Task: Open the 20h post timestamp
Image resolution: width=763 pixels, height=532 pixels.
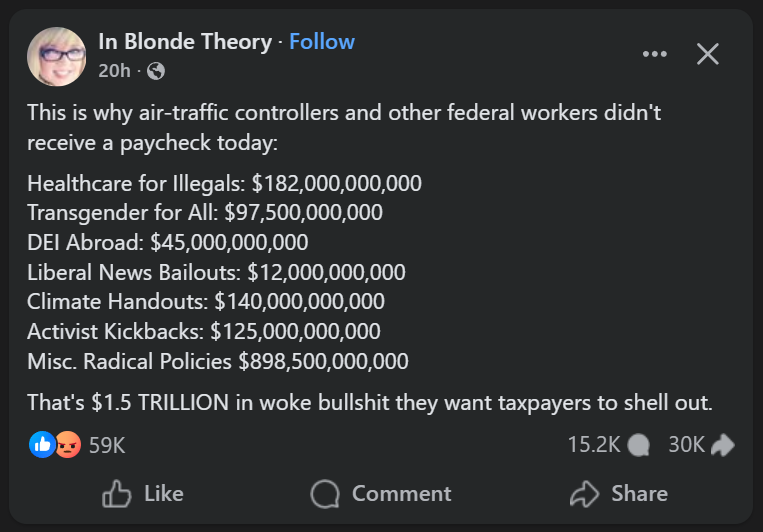Action: pos(113,71)
